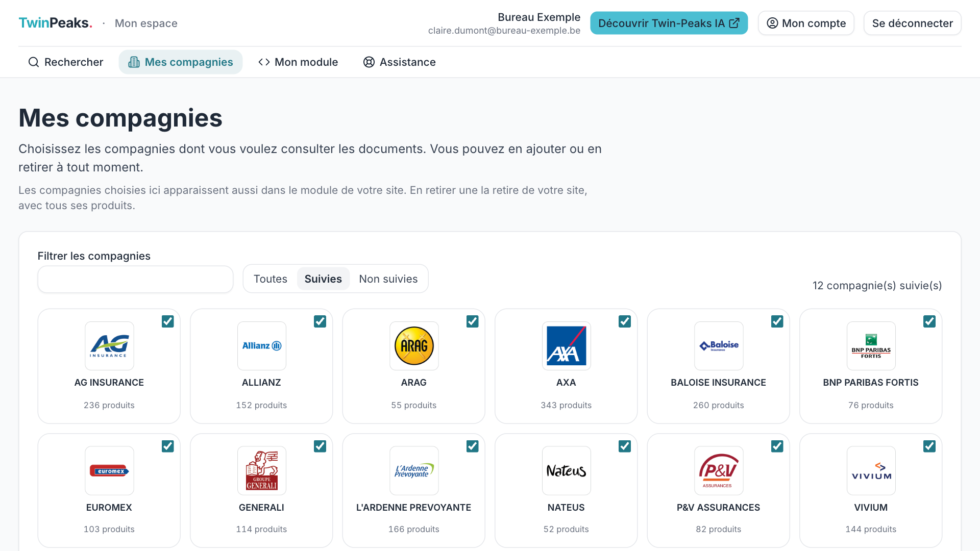This screenshot has width=980, height=551.
Task: Toggle the BNP Paribas Fortis checkbox
Action: click(x=929, y=321)
